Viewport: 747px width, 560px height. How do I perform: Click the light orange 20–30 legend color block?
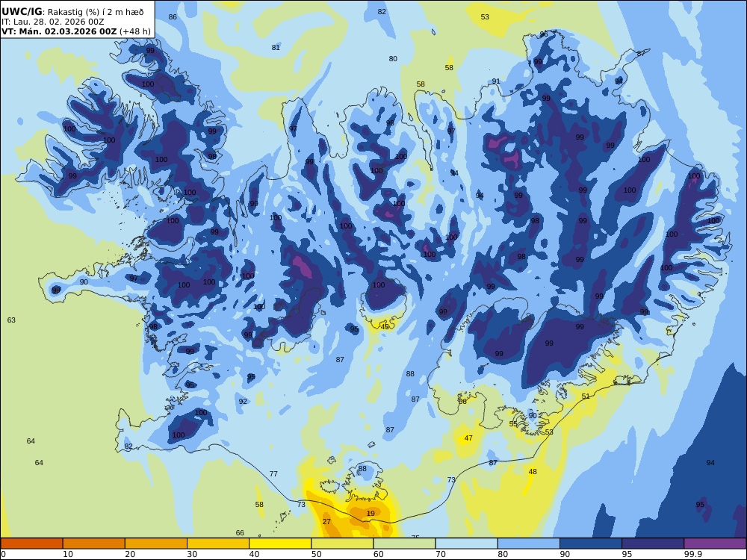[x=156, y=544]
